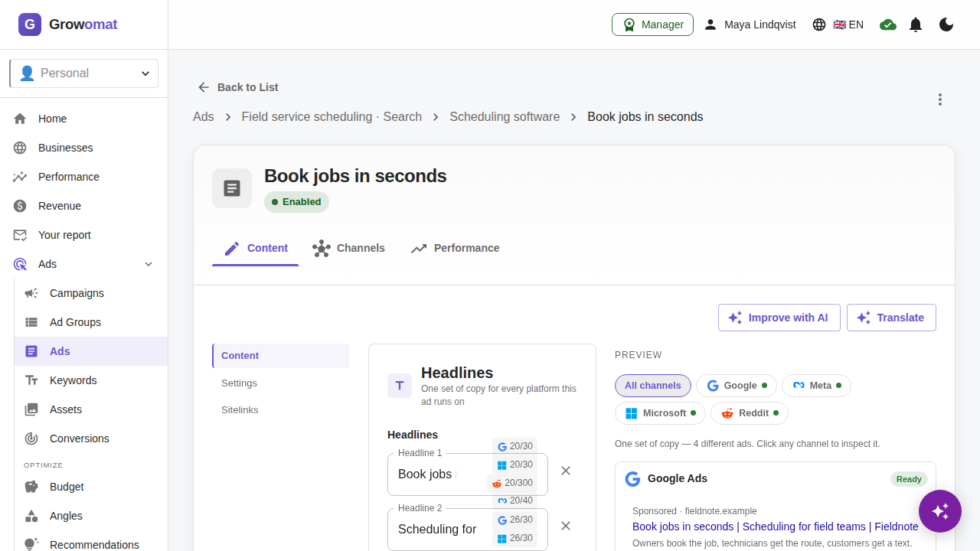
Task: Open Conversions in the sidebar
Action: (91, 439)
